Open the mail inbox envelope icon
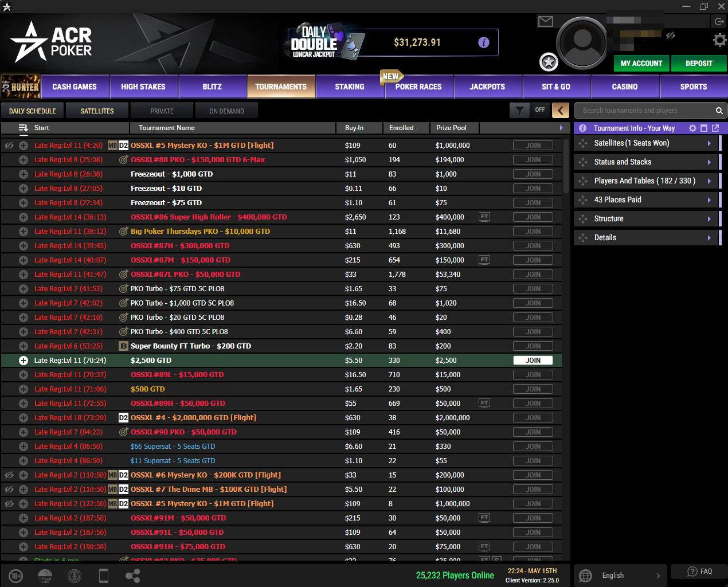 (x=546, y=21)
